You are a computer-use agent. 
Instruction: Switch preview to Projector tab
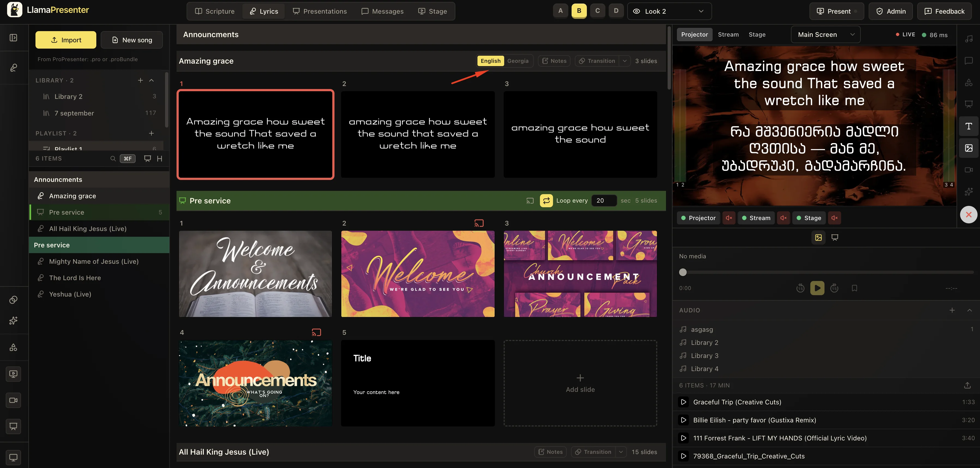[x=694, y=35]
